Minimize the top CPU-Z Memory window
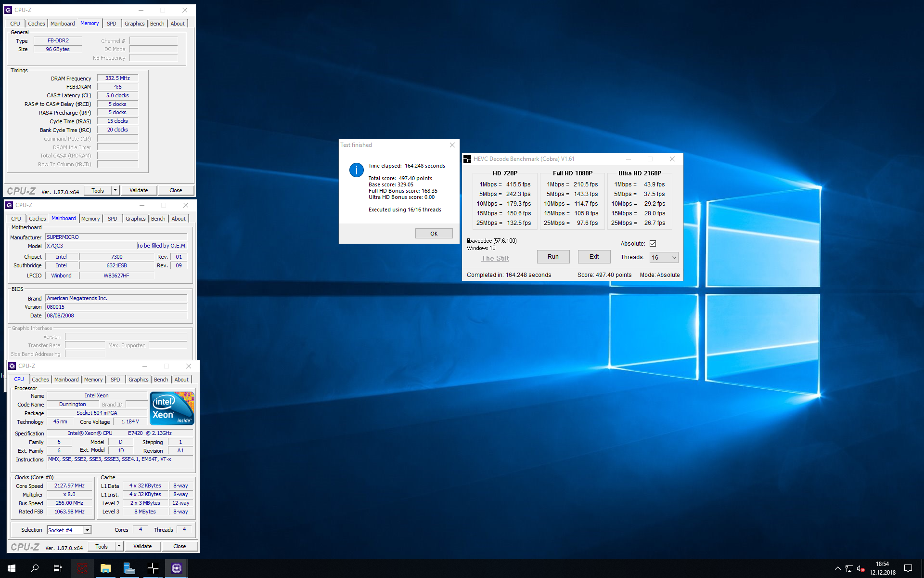This screenshot has width=924, height=578. click(x=141, y=10)
